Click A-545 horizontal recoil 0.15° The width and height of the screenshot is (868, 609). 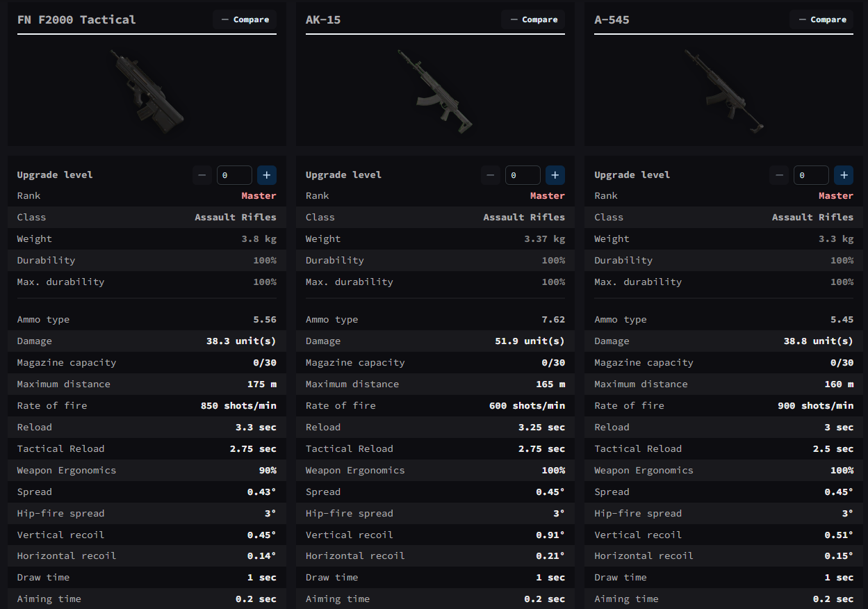click(839, 556)
